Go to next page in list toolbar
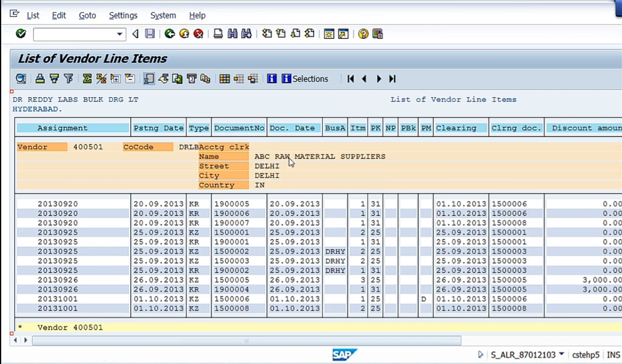Screen dimensions: 622x364 379,78
